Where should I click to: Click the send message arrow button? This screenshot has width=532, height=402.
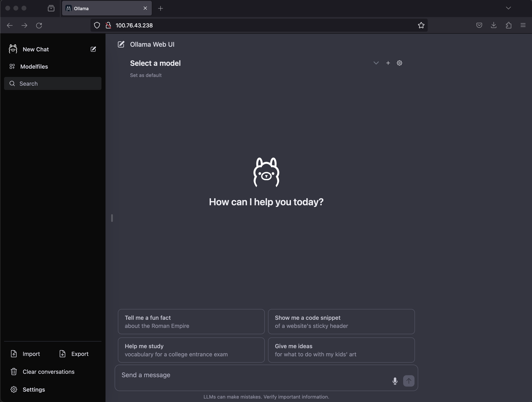click(x=409, y=381)
